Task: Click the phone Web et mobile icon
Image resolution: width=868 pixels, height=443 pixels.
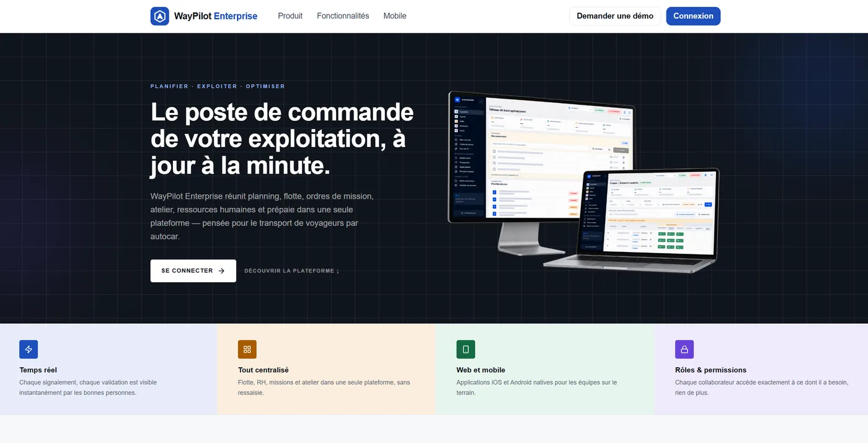Action: coord(466,349)
